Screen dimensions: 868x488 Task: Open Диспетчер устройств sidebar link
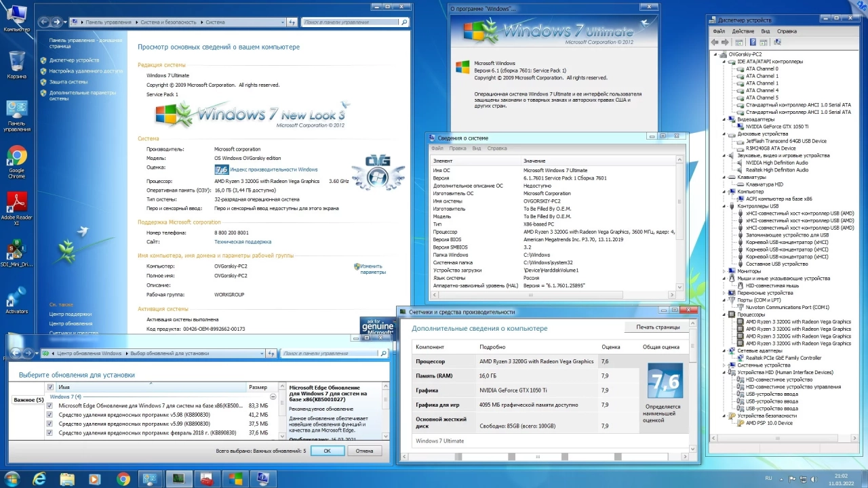(74, 60)
